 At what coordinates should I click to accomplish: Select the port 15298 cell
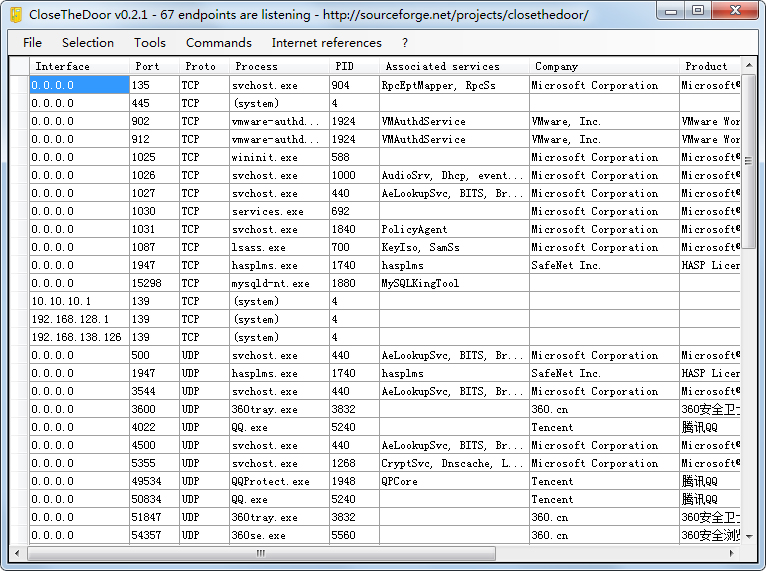click(154, 283)
